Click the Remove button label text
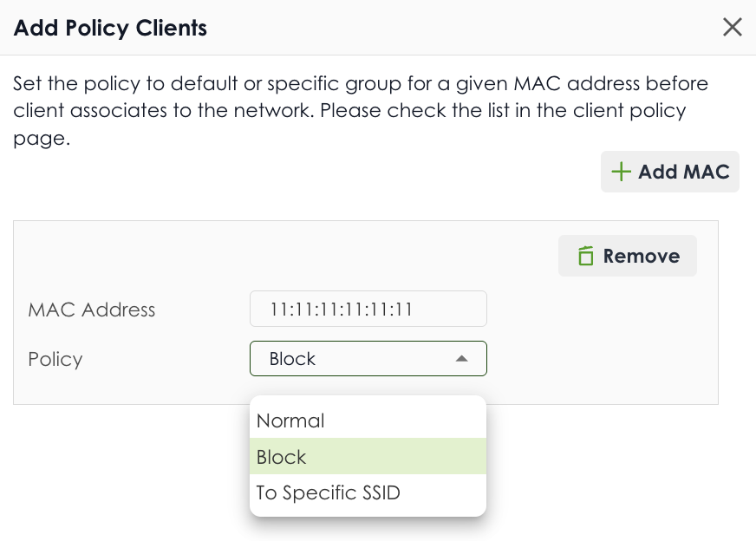This screenshot has width=756, height=541. point(642,256)
